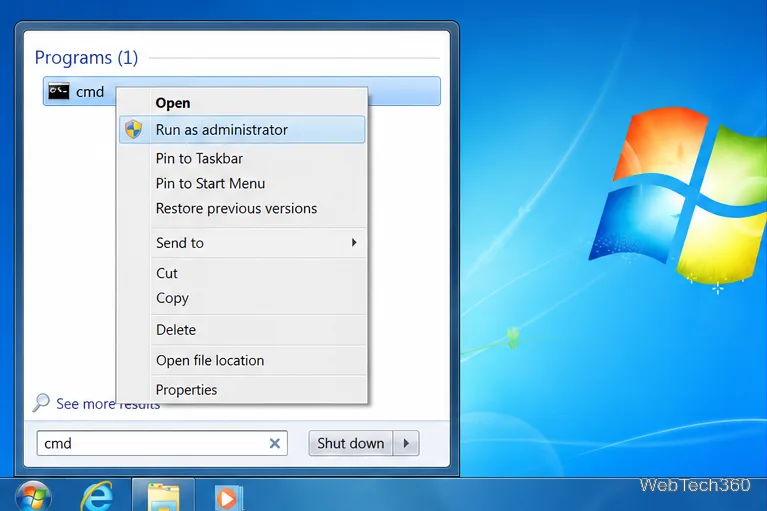Click the magnifier icon next to See more results
The image size is (767, 511).
(41, 403)
